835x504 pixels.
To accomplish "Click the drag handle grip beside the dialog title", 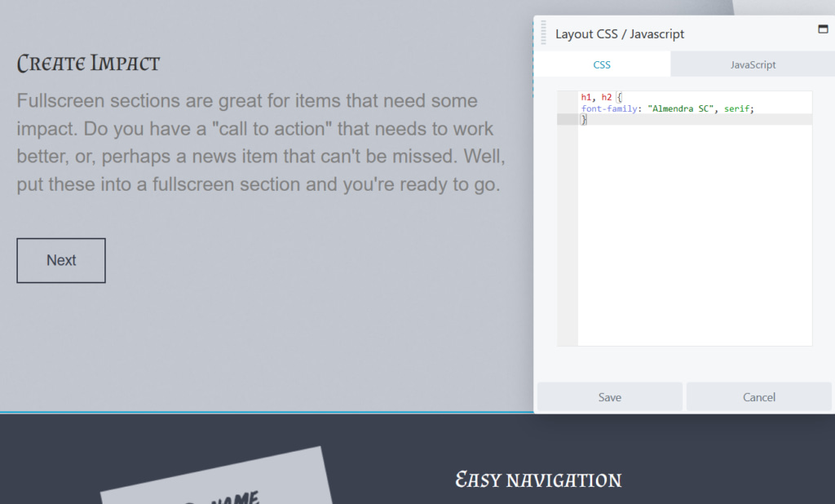I will coord(542,33).
